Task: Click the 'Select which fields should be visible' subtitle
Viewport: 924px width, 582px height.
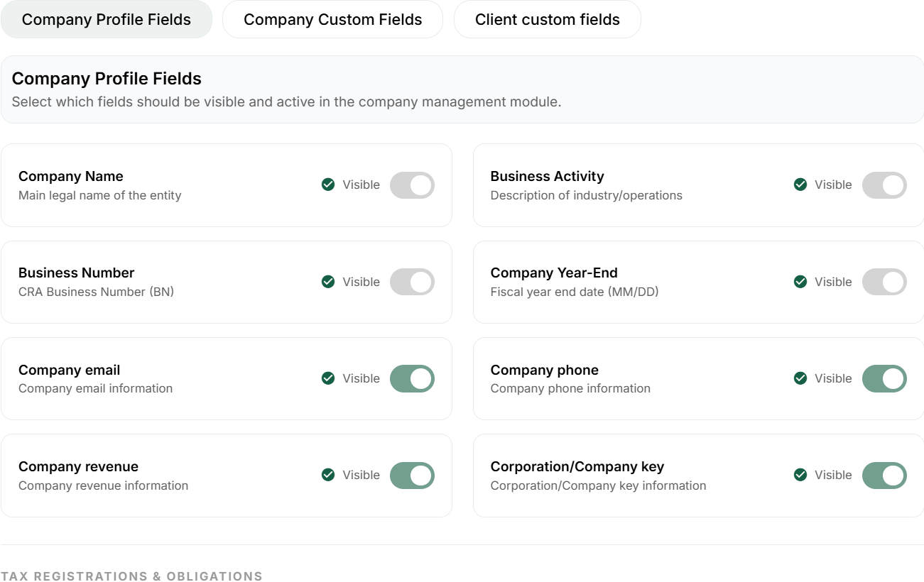Action: [x=286, y=101]
